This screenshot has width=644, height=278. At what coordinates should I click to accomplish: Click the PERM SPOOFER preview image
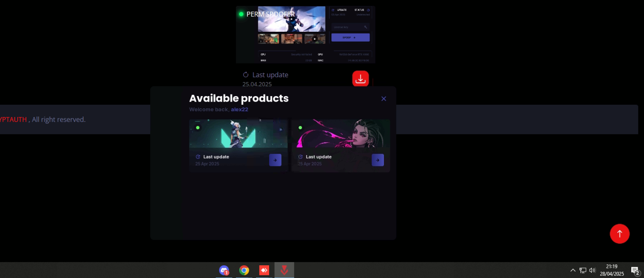point(305,34)
